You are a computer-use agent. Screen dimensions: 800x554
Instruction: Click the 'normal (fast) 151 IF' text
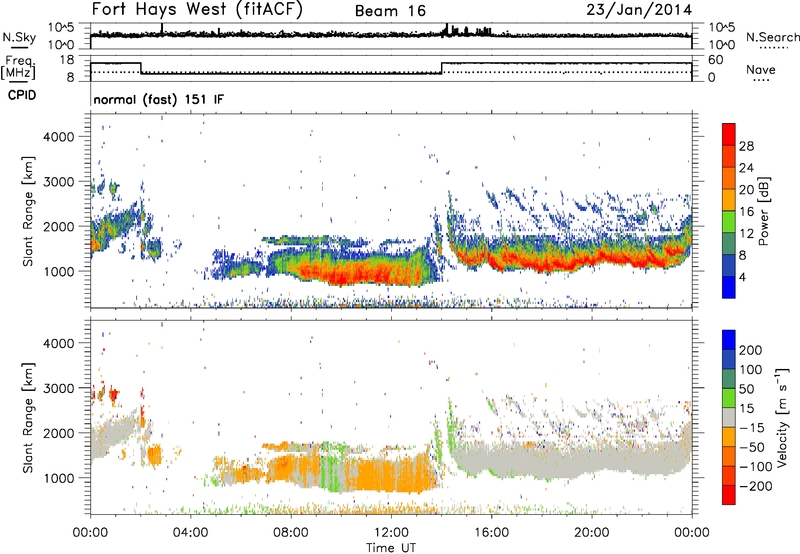coord(159,99)
